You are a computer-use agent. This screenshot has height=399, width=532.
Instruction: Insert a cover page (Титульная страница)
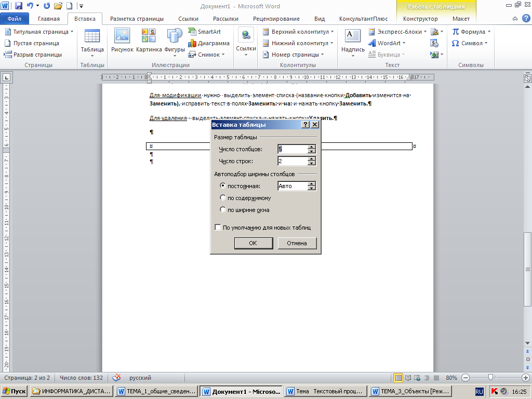coord(38,32)
